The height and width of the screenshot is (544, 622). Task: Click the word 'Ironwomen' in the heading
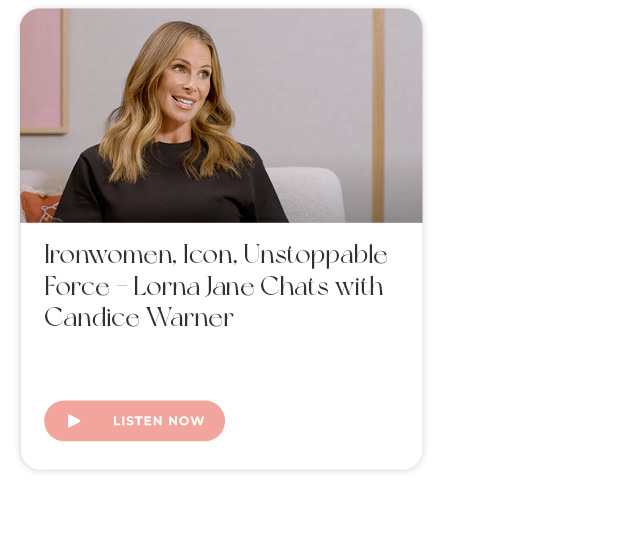click(110, 254)
